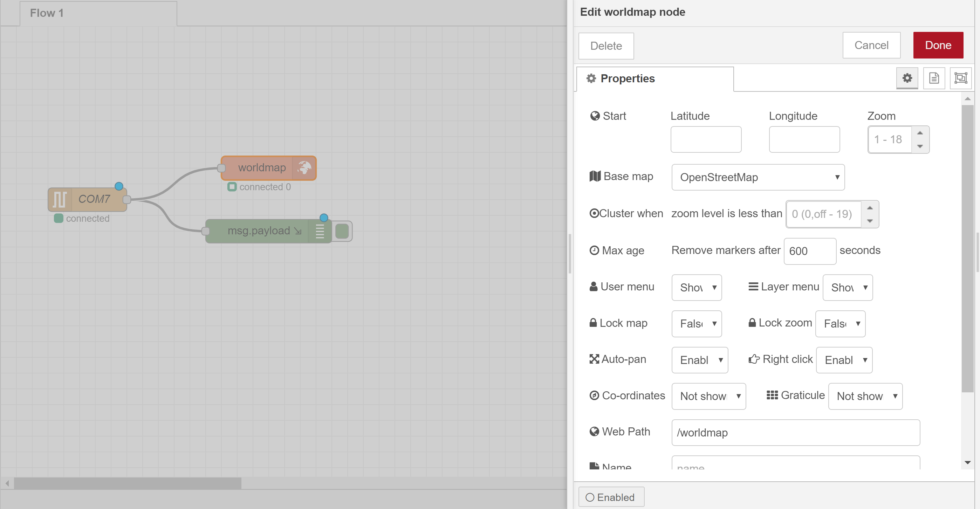The image size is (980, 509).
Task: Switch to the Flow 1 tab
Action: point(98,13)
